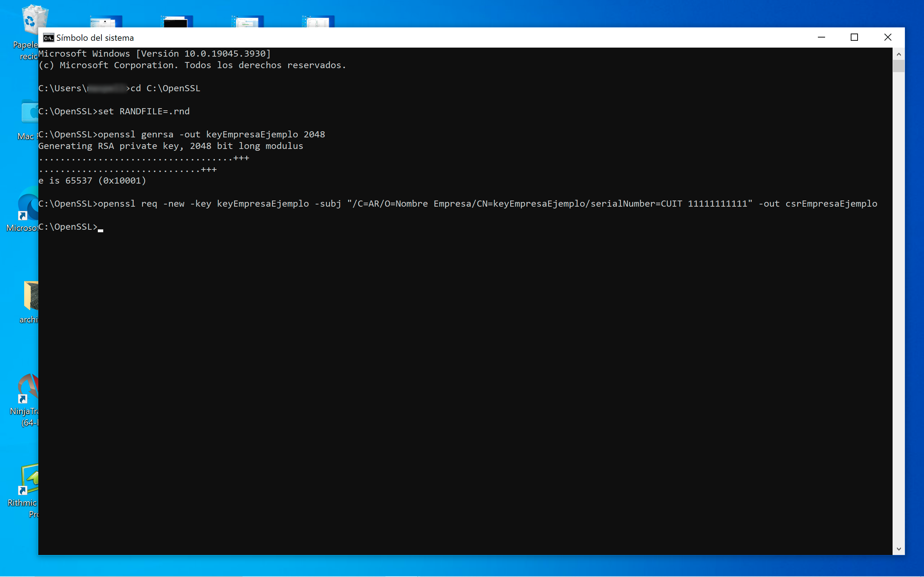This screenshot has height=577, width=924.
Task: Minimize the command prompt window
Action: point(821,38)
